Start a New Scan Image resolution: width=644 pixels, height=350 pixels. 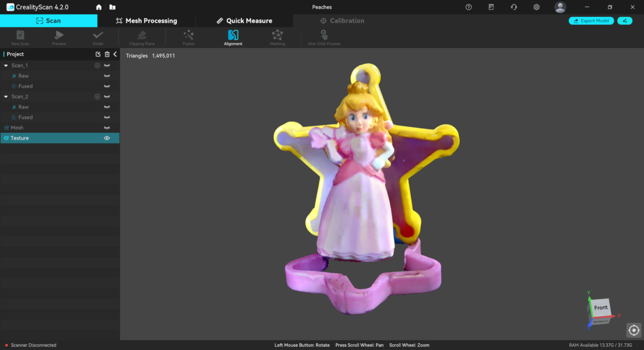click(20, 37)
